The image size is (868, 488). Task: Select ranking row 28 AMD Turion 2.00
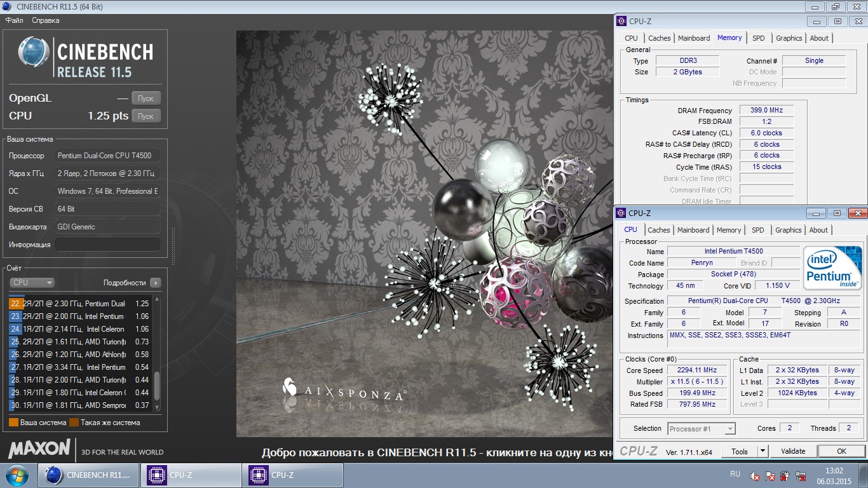(x=80, y=380)
